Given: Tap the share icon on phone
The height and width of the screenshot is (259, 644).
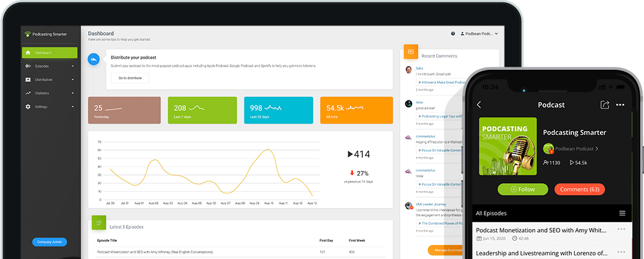Looking at the screenshot, I should (x=605, y=105).
